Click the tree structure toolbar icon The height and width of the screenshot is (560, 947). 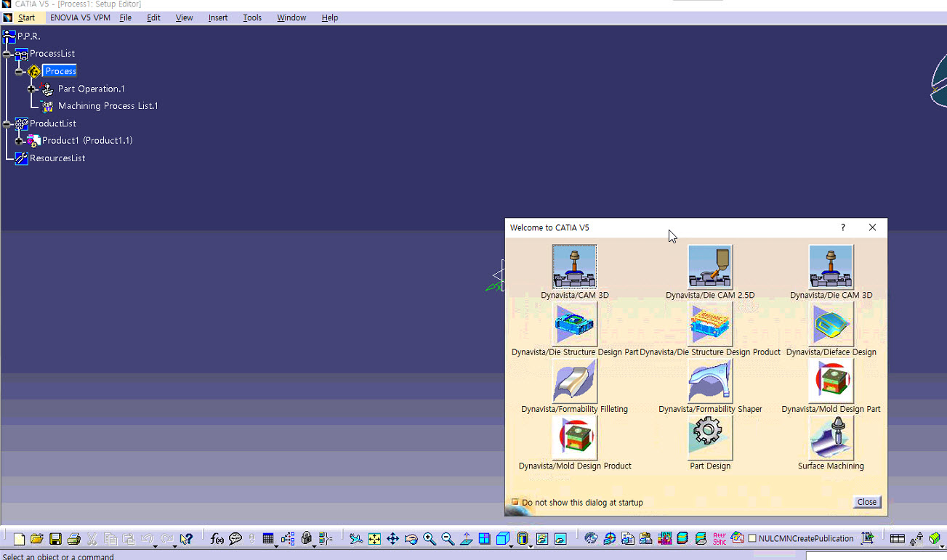pos(288,539)
